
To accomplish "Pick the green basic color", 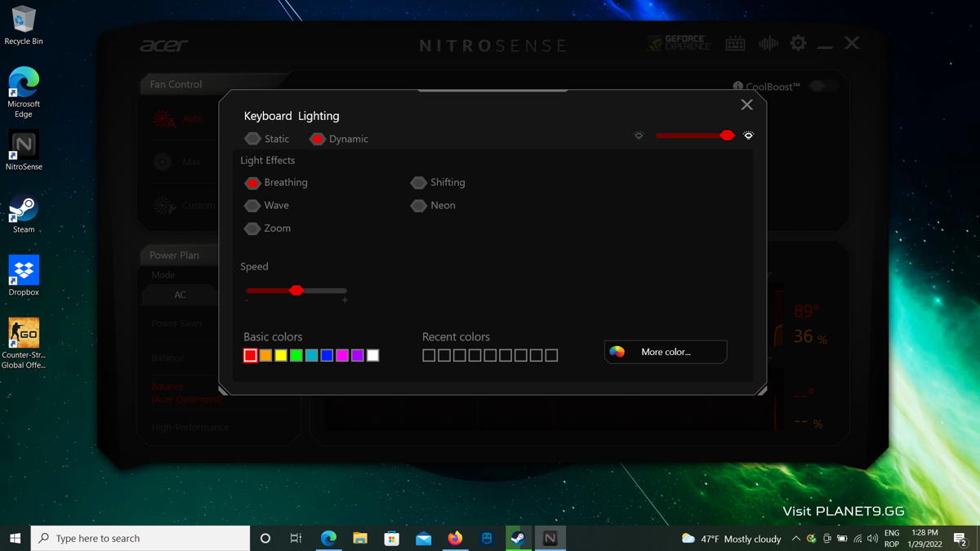I will (x=296, y=355).
